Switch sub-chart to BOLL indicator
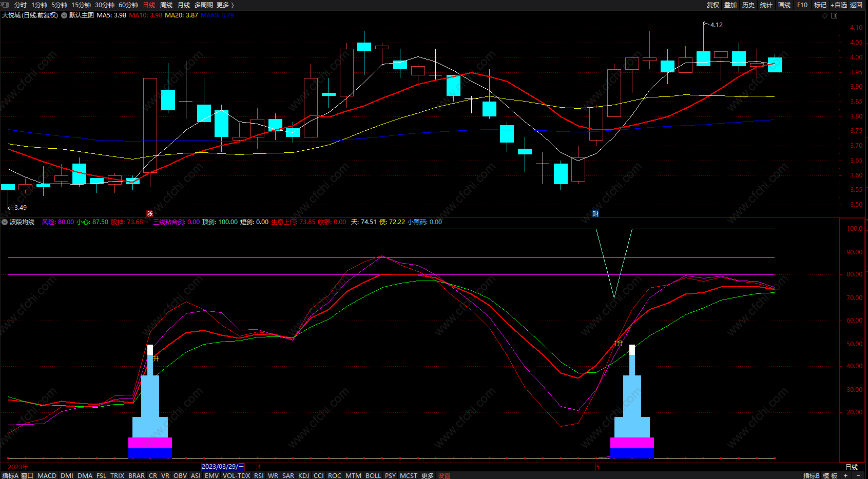The height and width of the screenshot is (479, 868). [x=373, y=475]
